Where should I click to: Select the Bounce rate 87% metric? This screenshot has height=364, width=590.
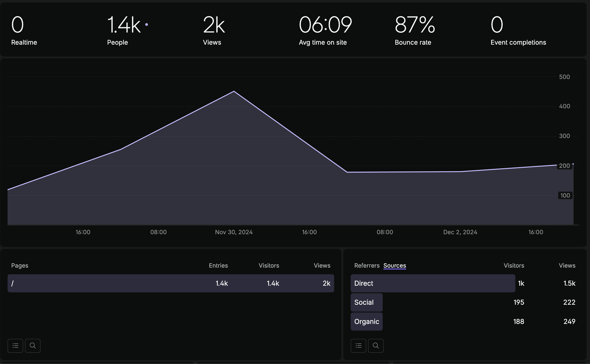point(415,25)
